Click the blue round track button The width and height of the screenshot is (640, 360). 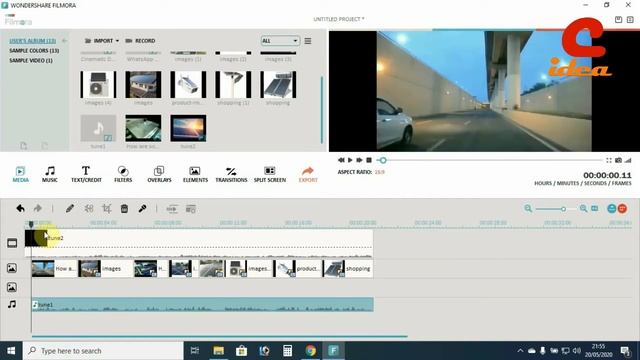pyautogui.click(x=611, y=209)
